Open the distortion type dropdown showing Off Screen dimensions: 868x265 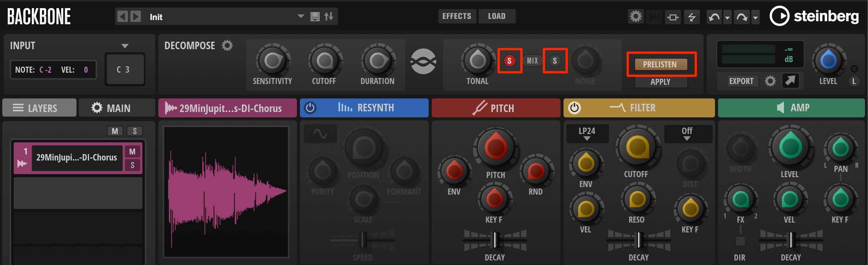click(x=688, y=134)
